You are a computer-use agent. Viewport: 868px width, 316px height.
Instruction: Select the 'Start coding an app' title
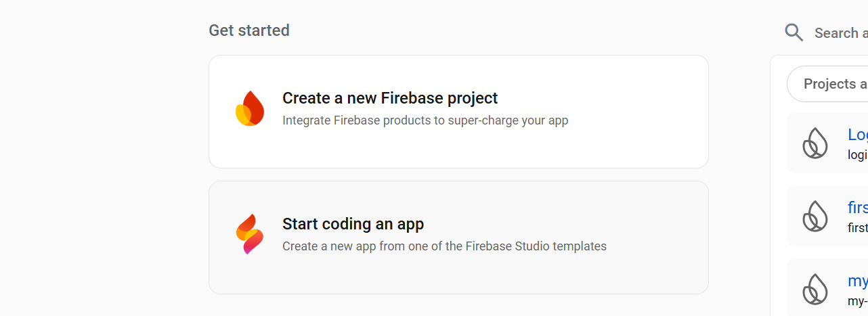pos(353,224)
